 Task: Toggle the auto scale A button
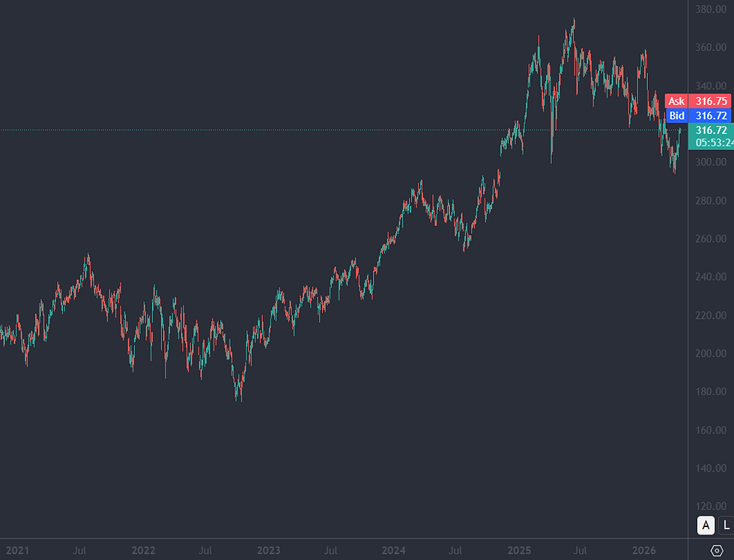click(706, 526)
